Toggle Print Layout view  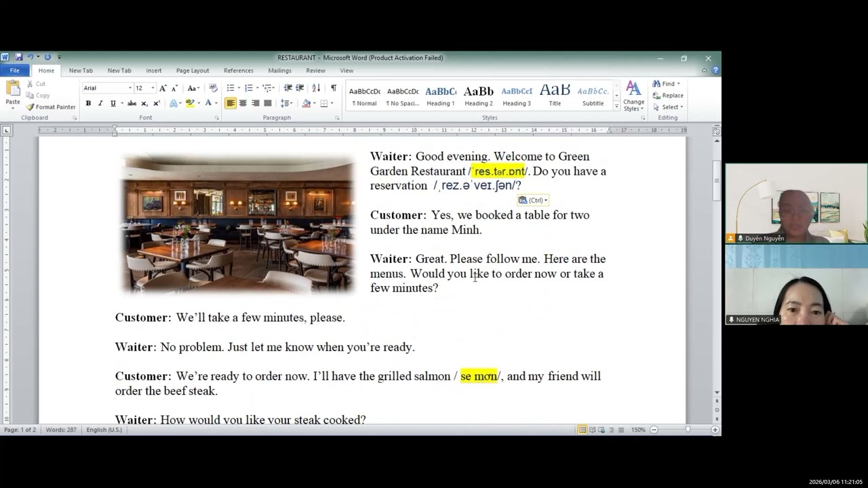coord(583,430)
